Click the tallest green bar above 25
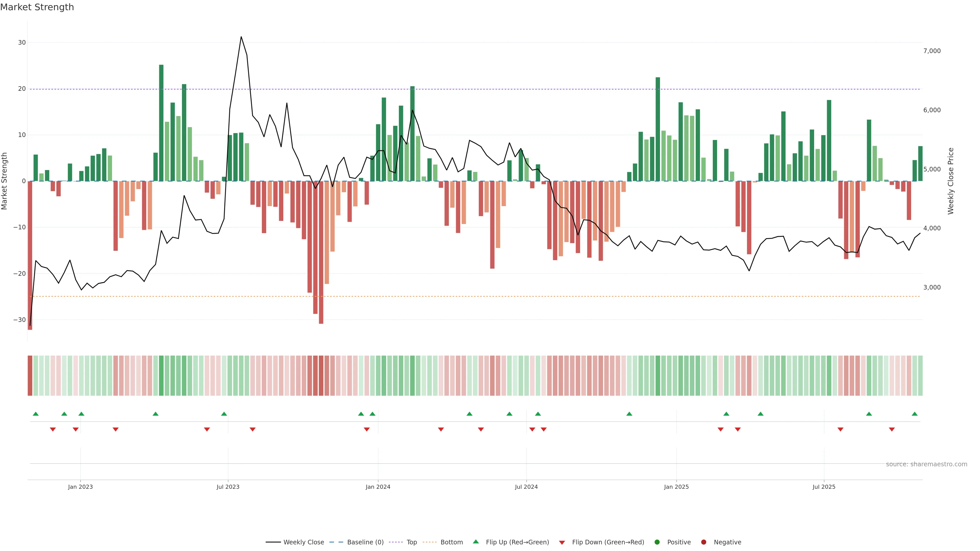980x551 pixels. click(x=161, y=122)
